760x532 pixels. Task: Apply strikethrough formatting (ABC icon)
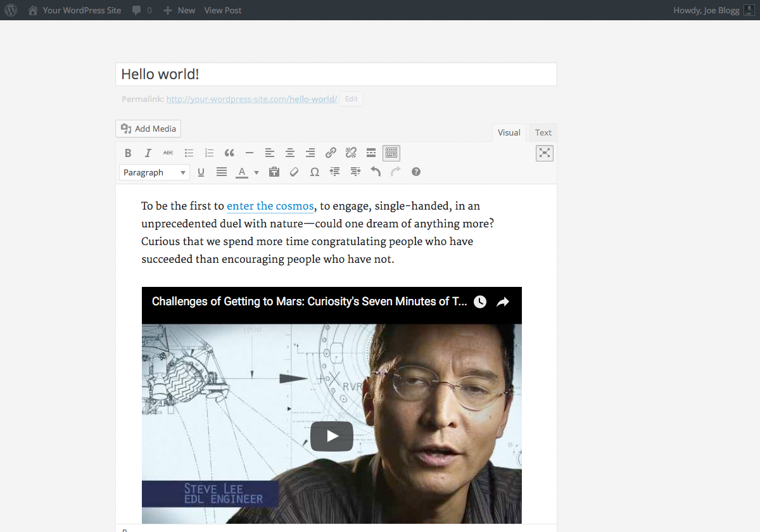pyautogui.click(x=168, y=153)
